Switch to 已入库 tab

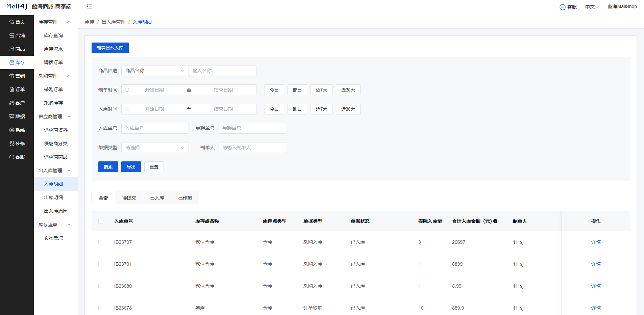[x=157, y=198]
